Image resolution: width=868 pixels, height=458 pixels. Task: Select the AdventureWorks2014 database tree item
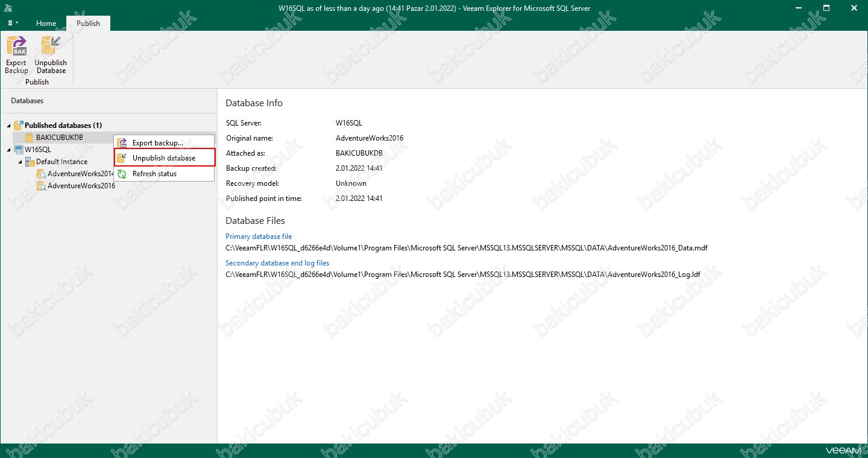click(80, 174)
